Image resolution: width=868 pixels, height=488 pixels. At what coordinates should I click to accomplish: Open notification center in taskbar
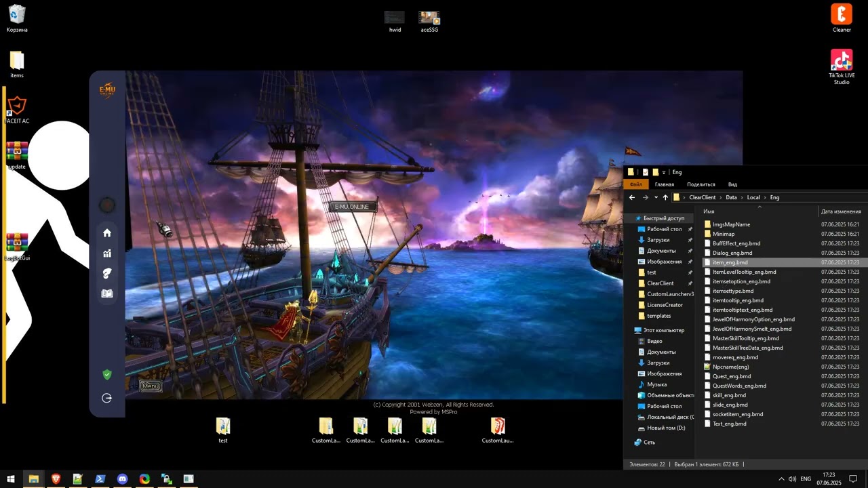tap(854, 479)
